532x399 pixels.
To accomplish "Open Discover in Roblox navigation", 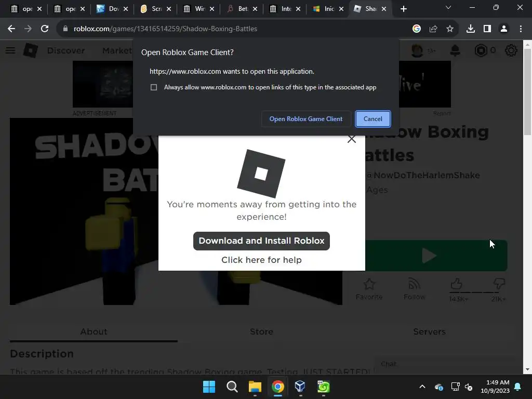I will pos(66,50).
